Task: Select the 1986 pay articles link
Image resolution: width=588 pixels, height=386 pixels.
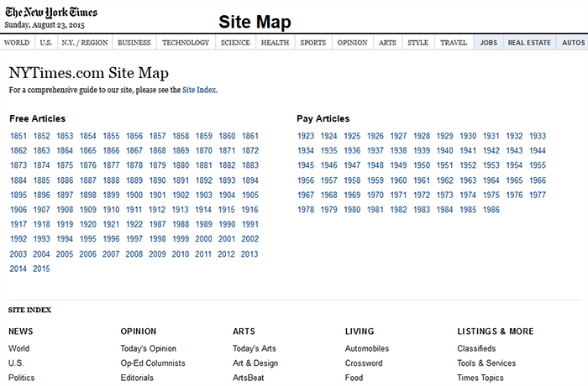Action: click(491, 210)
